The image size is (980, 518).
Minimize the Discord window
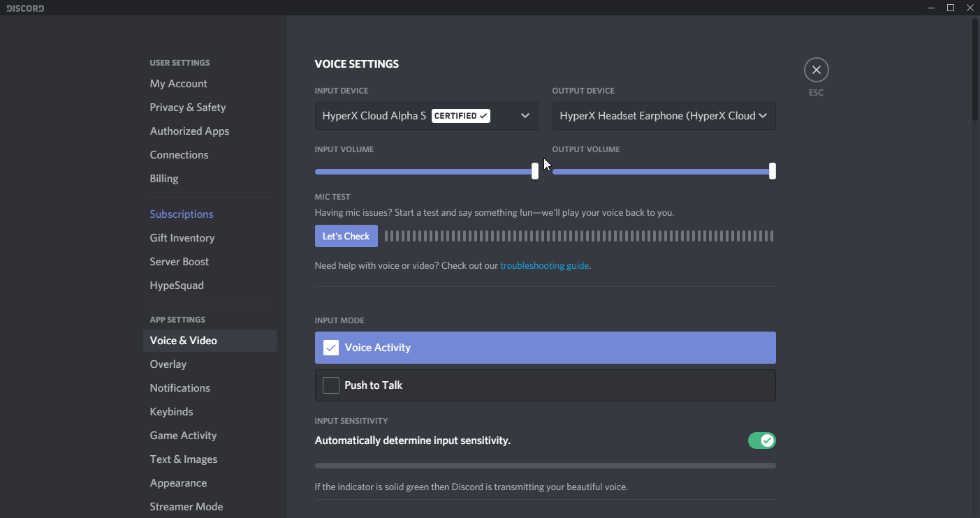(931, 8)
